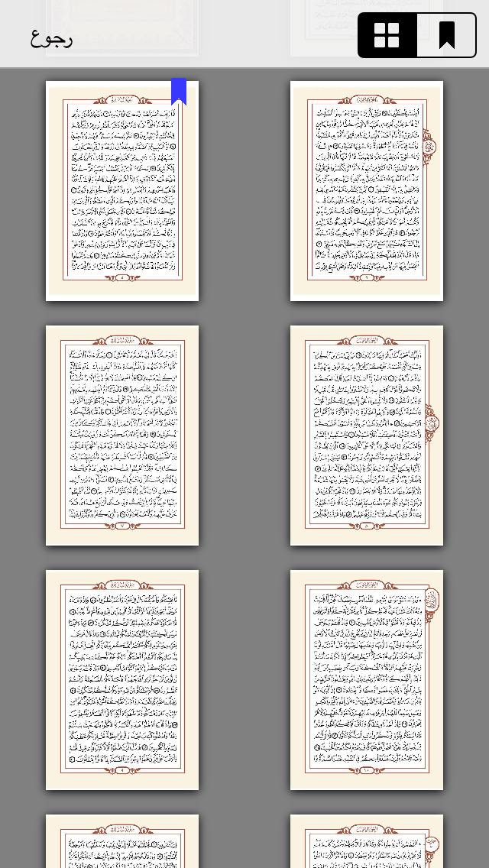
Task: Switch to the bookmarks tab
Action: [446, 35]
